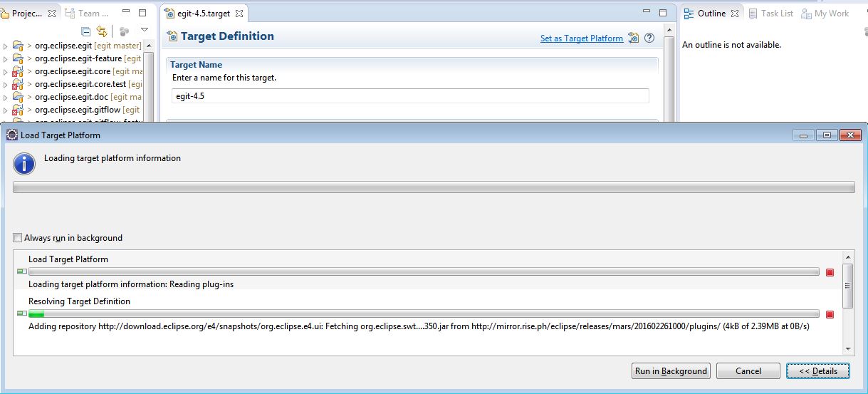Cancel the Load Target Platform dialog
The image size is (868, 394).
[748, 370]
